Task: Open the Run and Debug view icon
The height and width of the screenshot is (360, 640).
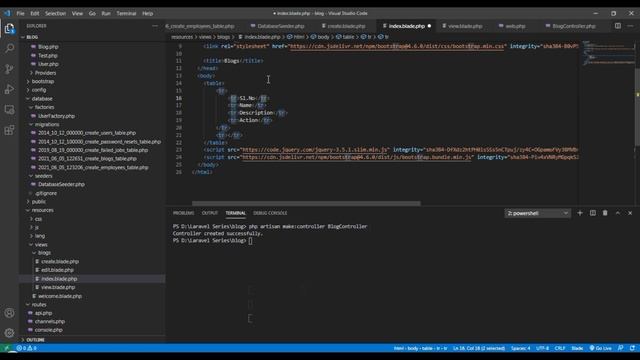Action: (x=9, y=89)
